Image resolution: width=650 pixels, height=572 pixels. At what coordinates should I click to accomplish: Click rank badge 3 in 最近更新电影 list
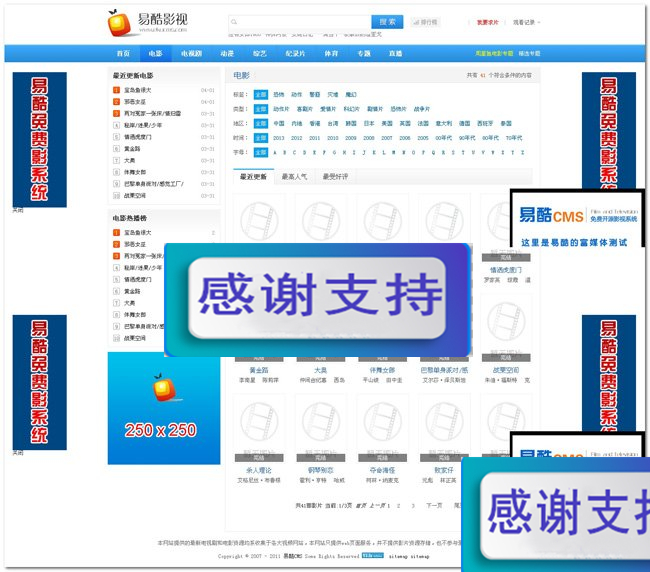(116, 113)
